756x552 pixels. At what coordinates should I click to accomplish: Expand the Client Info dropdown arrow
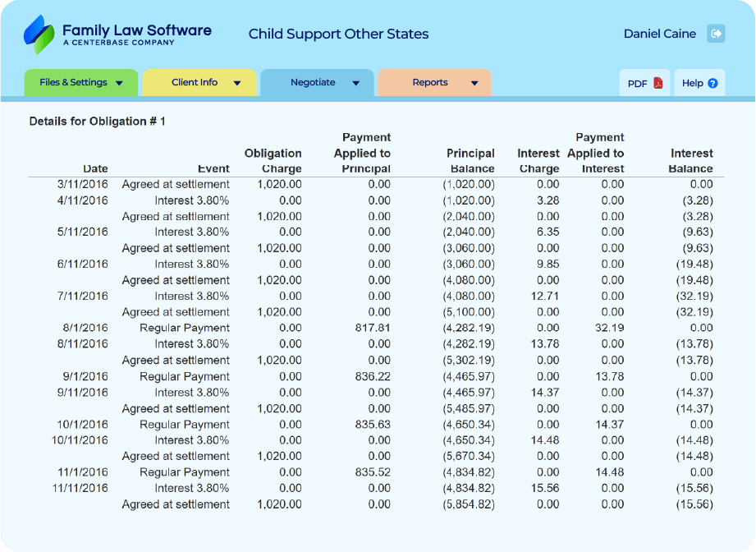pyautogui.click(x=237, y=83)
